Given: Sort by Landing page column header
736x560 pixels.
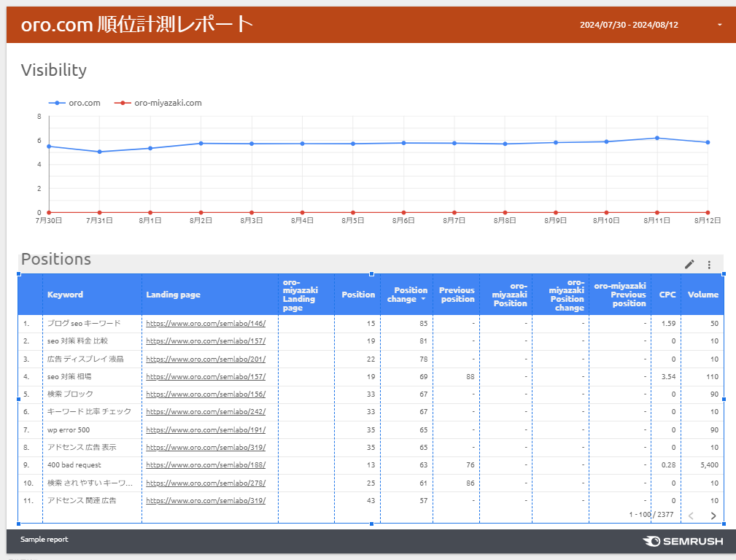Looking at the screenshot, I should tap(173, 295).
